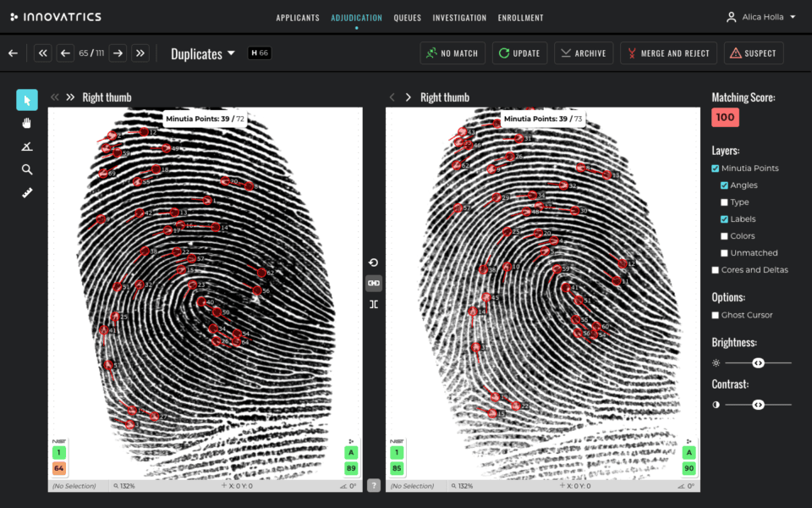This screenshot has height=508, width=812.
Task: Pick the ruler measurement tool
Action: [26, 192]
